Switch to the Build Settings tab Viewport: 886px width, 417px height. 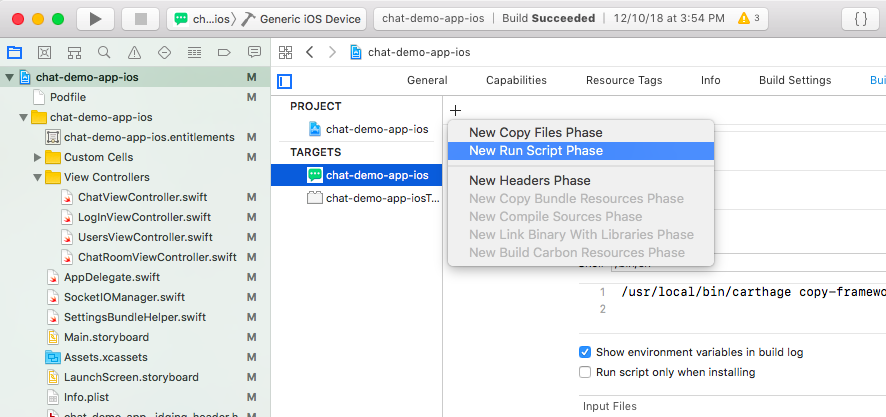click(x=795, y=80)
